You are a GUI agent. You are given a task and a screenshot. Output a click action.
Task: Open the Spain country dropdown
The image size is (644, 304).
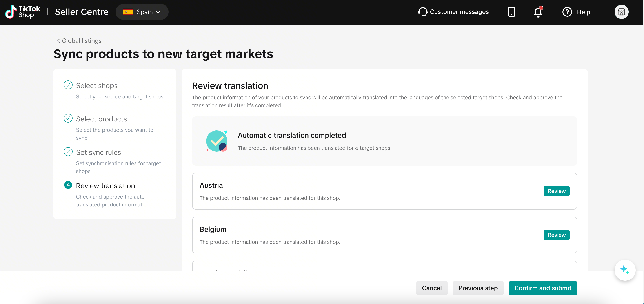tap(142, 12)
